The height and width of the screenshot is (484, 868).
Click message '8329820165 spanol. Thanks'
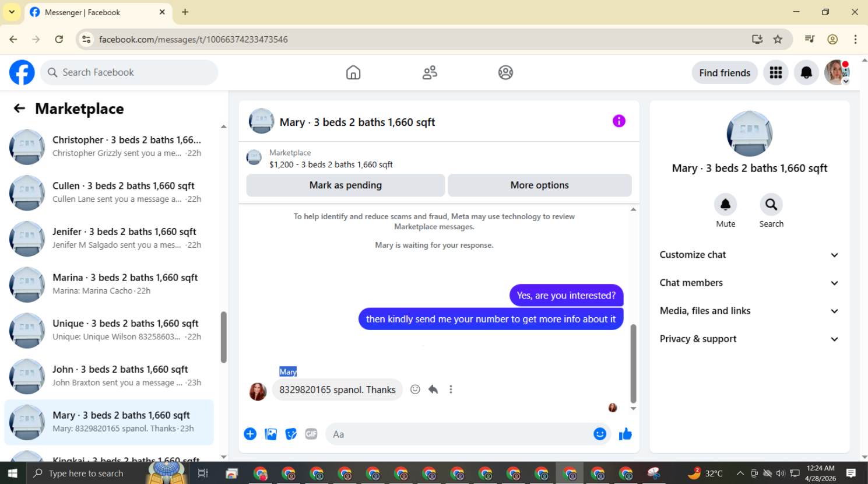click(x=338, y=390)
